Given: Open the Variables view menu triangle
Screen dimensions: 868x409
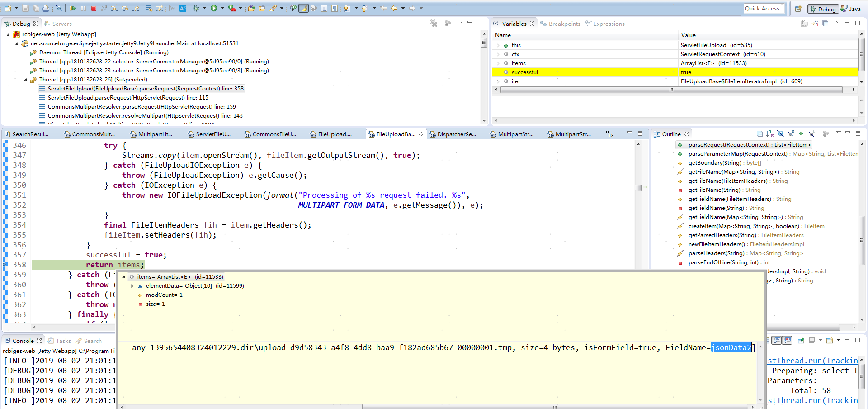Looking at the screenshot, I should (838, 22).
